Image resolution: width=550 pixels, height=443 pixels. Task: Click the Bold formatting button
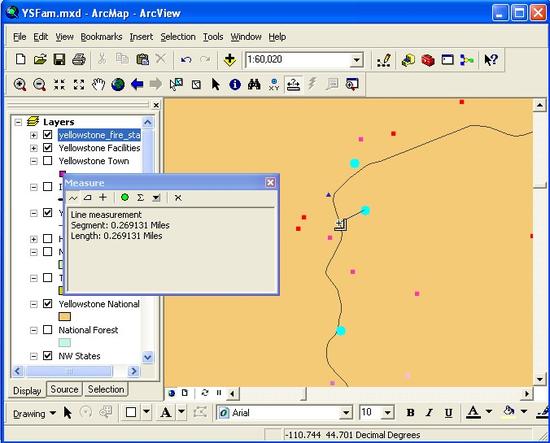410,413
